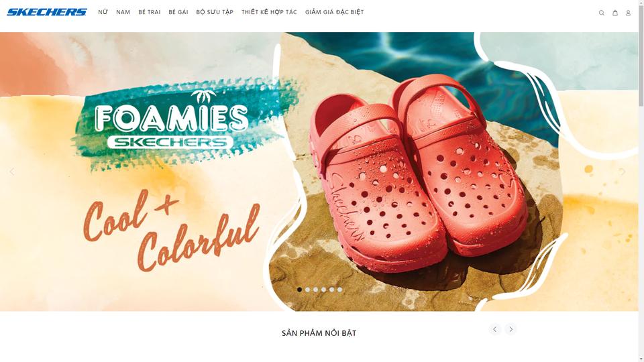This screenshot has width=644, height=362.
Task: Open the shopping bag cart icon
Action: (615, 13)
